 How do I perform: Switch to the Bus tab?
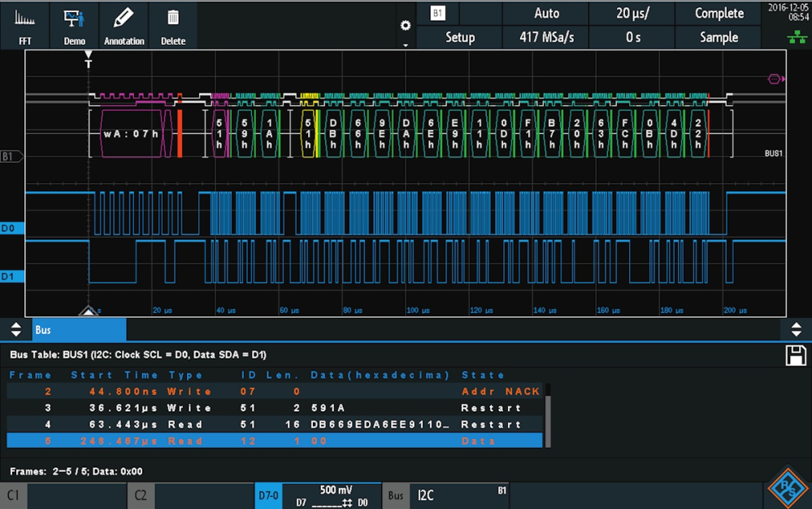tap(79, 330)
